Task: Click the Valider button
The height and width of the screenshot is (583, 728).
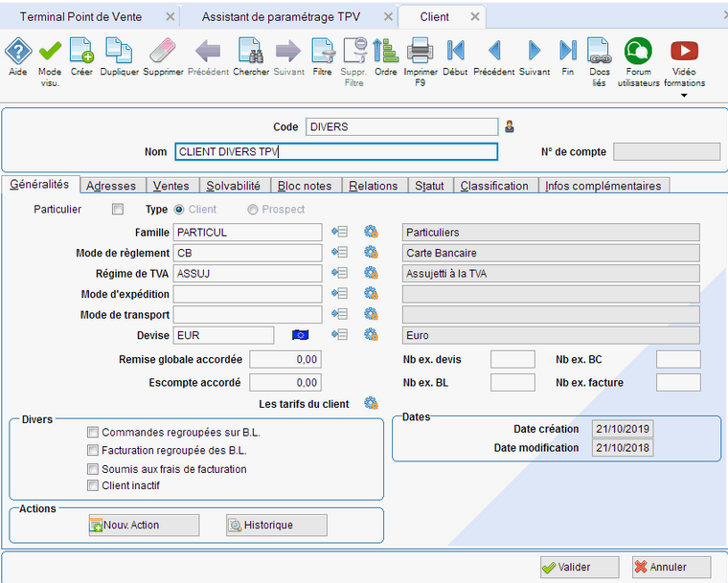Action: (x=580, y=567)
